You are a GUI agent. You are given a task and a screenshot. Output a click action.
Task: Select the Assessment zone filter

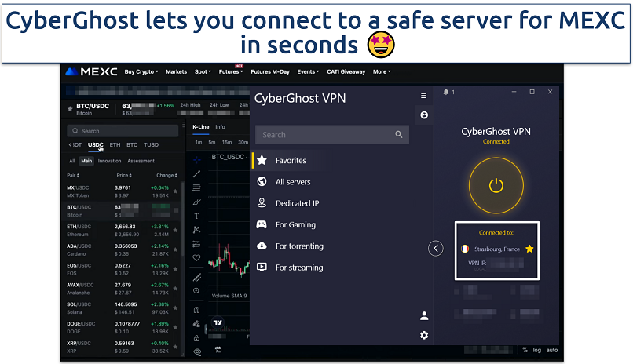(141, 161)
